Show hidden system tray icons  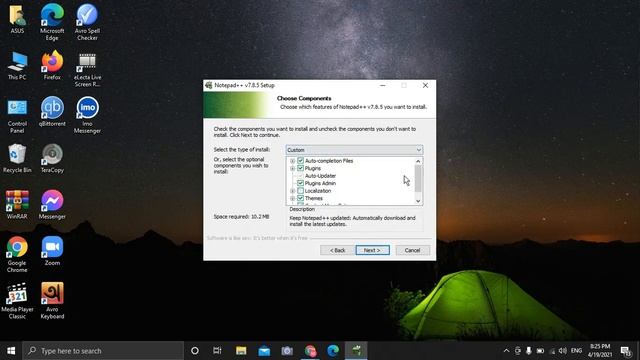(x=507, y=351)
